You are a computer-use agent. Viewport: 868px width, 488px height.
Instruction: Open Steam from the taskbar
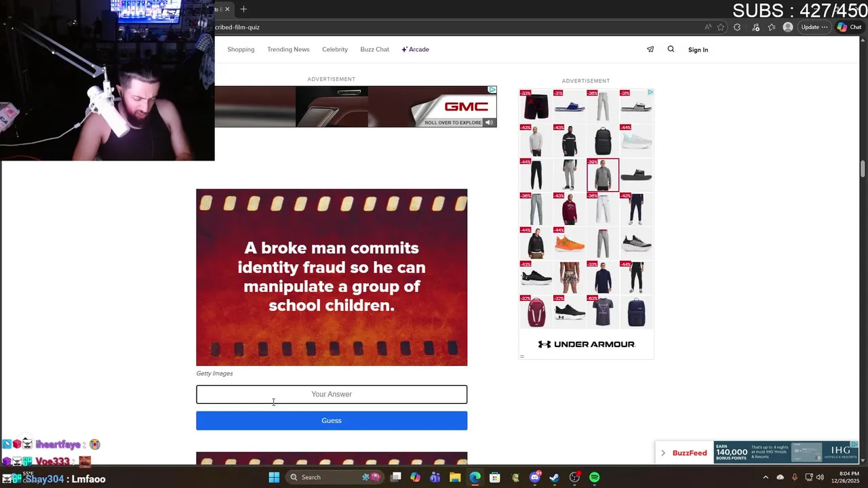click(555, 477)
